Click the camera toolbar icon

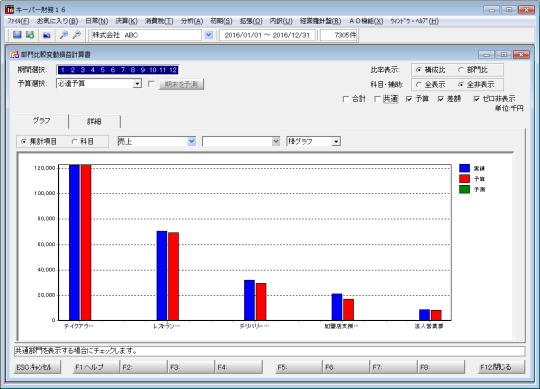coord(46,35)
